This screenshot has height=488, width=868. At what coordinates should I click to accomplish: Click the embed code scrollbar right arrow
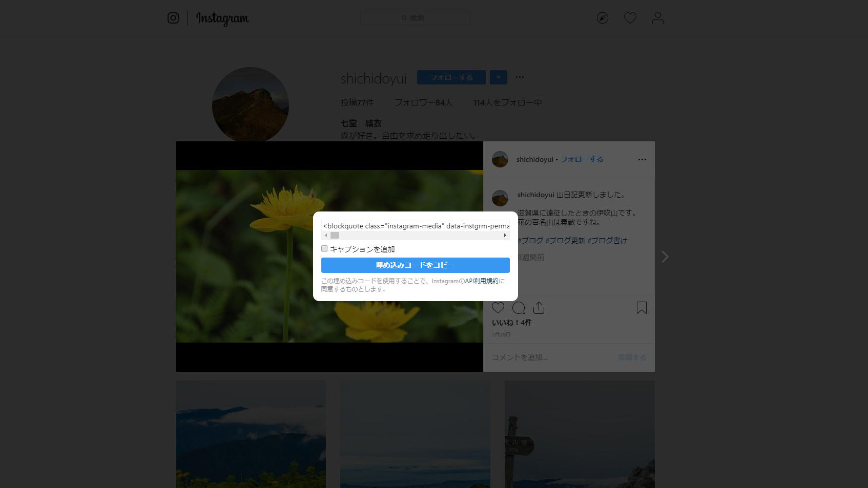click(505, 236)
